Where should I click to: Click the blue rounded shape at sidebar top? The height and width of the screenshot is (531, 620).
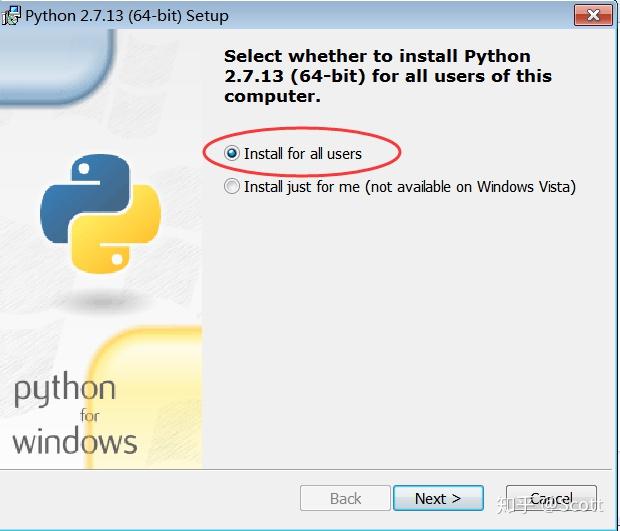point(60,60)
